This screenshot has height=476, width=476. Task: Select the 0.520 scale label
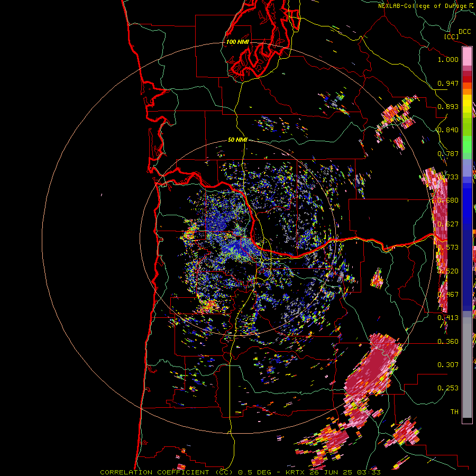pyautogui.click(x=448, y=271)
